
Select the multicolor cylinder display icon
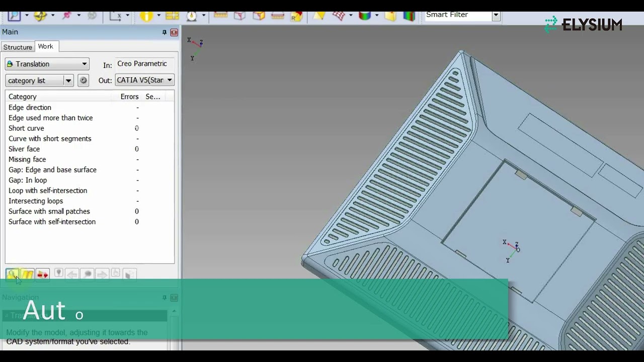pyautogui.click(x=365, y=16)
